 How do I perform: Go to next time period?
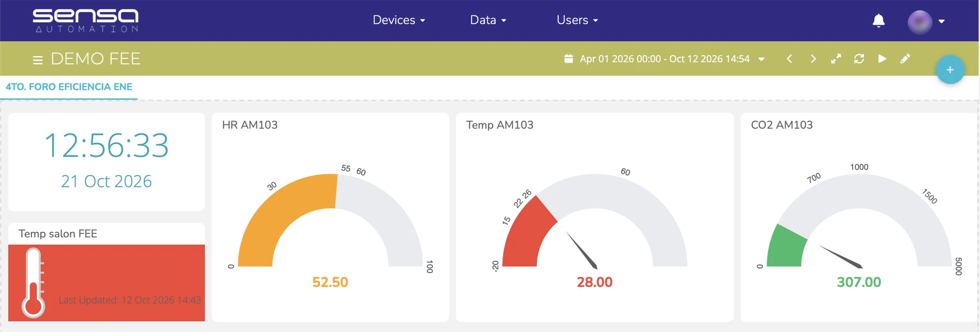[813, 58]
